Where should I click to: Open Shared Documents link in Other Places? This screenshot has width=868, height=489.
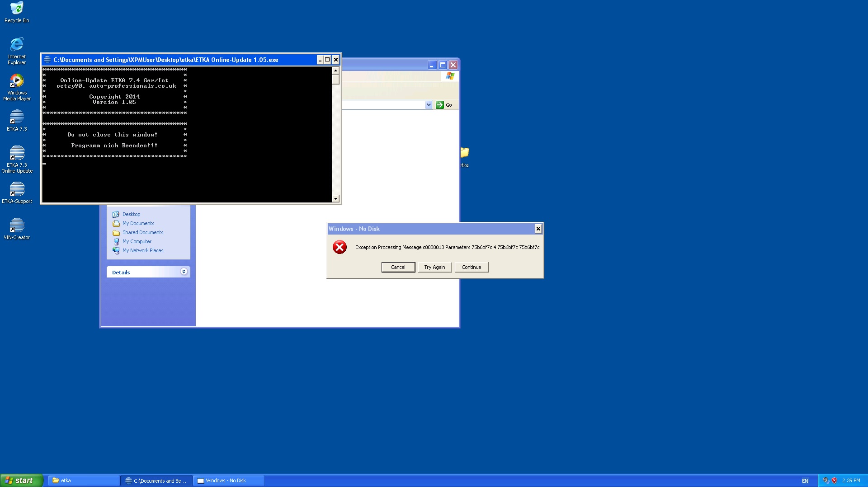coord(143,233)
